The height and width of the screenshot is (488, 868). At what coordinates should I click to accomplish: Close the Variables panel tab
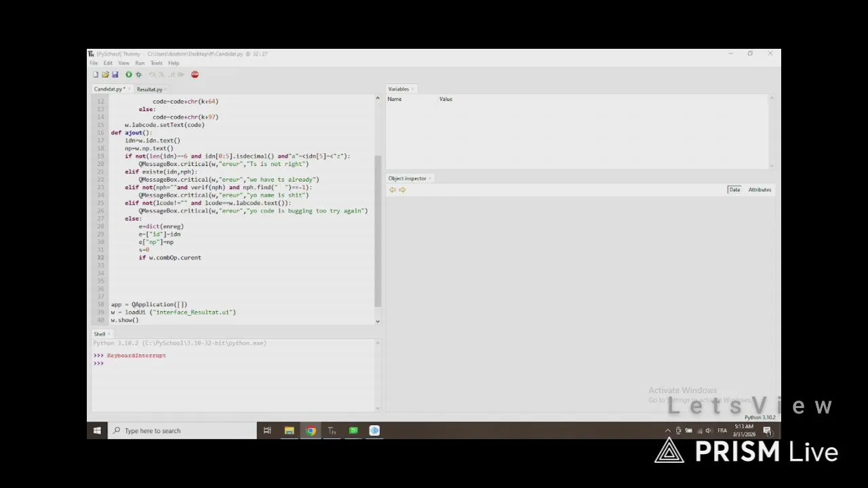click(412, 89)
